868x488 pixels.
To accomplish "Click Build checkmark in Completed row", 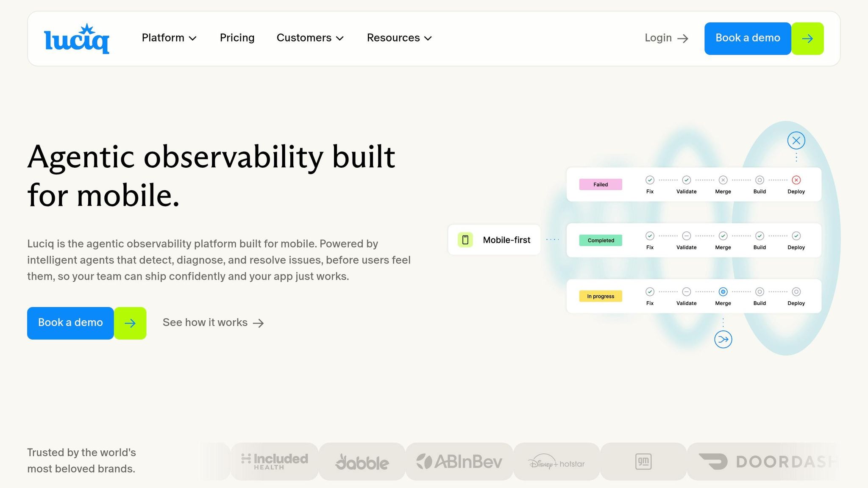I will coord(759,236).
